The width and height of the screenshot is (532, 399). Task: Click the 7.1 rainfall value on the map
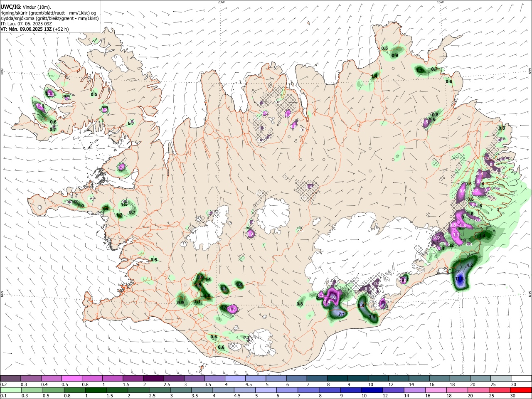(342, 314)
